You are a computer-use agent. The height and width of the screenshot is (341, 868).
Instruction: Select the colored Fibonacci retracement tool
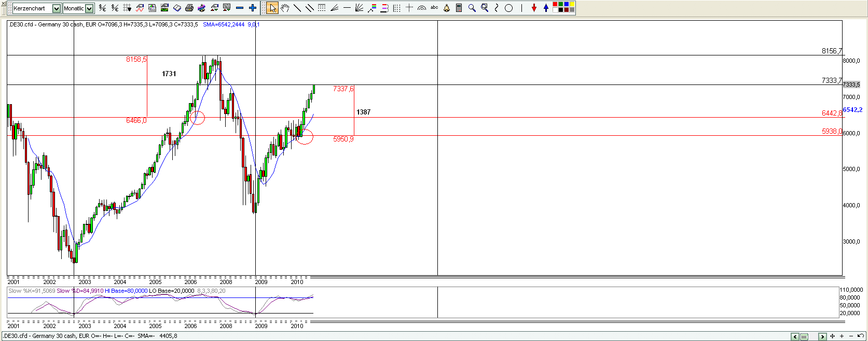(372, 8)
